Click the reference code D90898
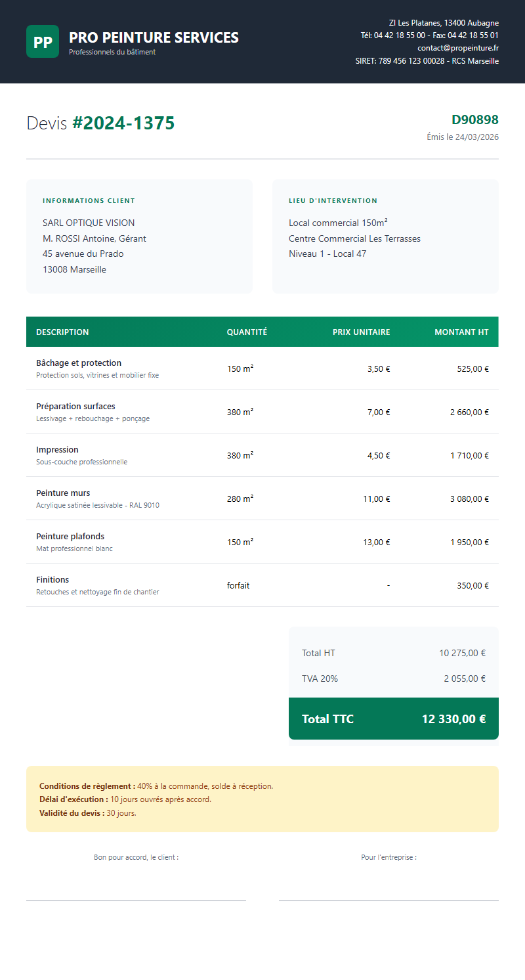 click(474, 120)
